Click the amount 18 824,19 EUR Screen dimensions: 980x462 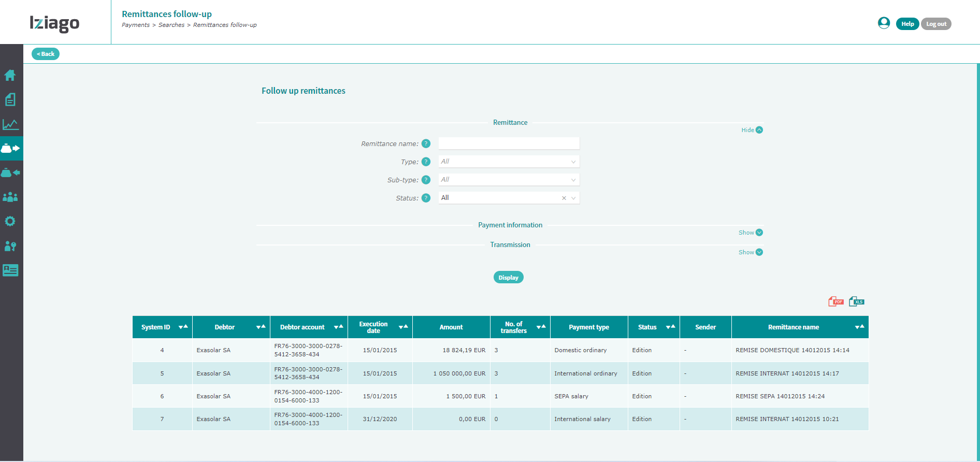point(464,350)
